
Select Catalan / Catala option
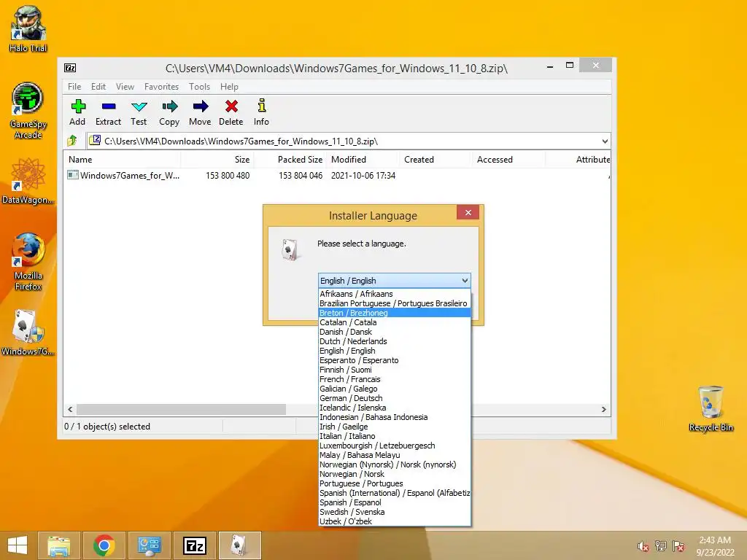(395, 322)
